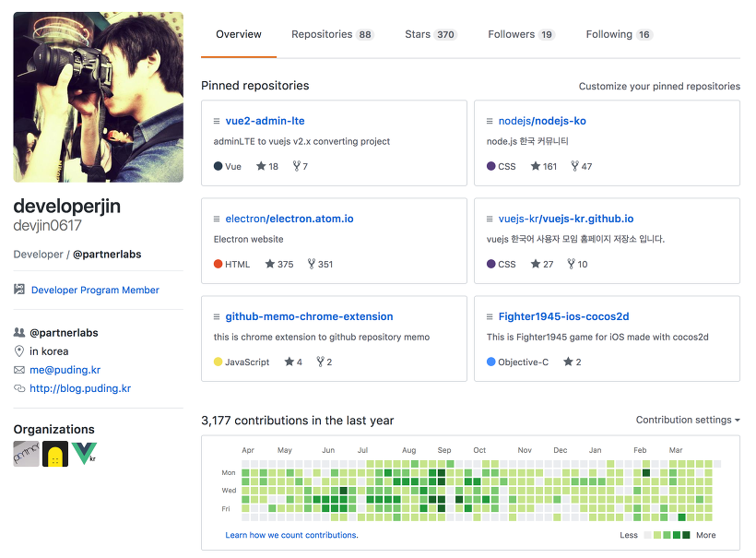Screen dimensions: 756x558
Task: Click the star icon showing 4 on github-memo-chrome-extension
Action: pos(289,362)
